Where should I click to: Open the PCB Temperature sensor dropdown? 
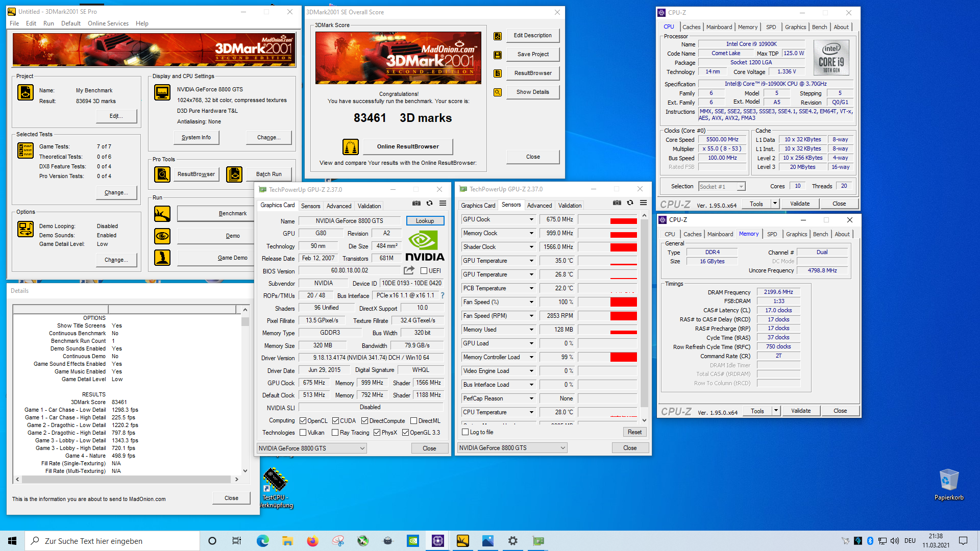(x=531, y=288)
